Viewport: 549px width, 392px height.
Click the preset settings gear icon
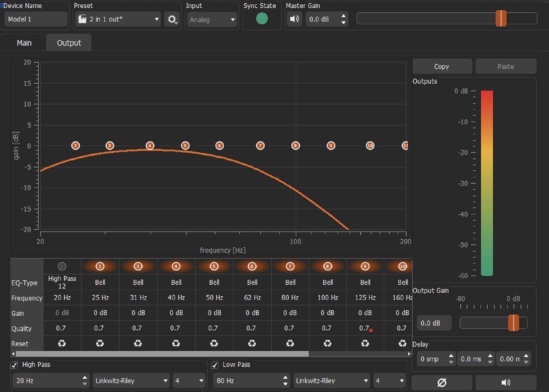[x=172, y=19]
